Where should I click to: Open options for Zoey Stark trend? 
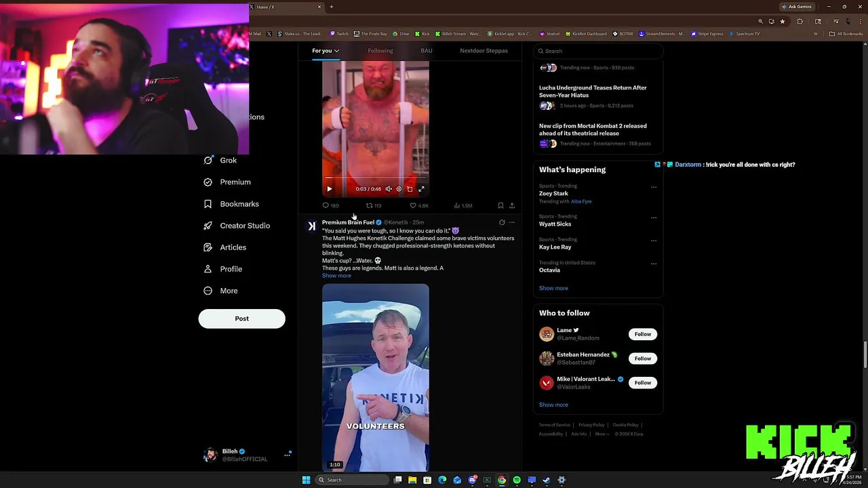[x=654, y=187]
